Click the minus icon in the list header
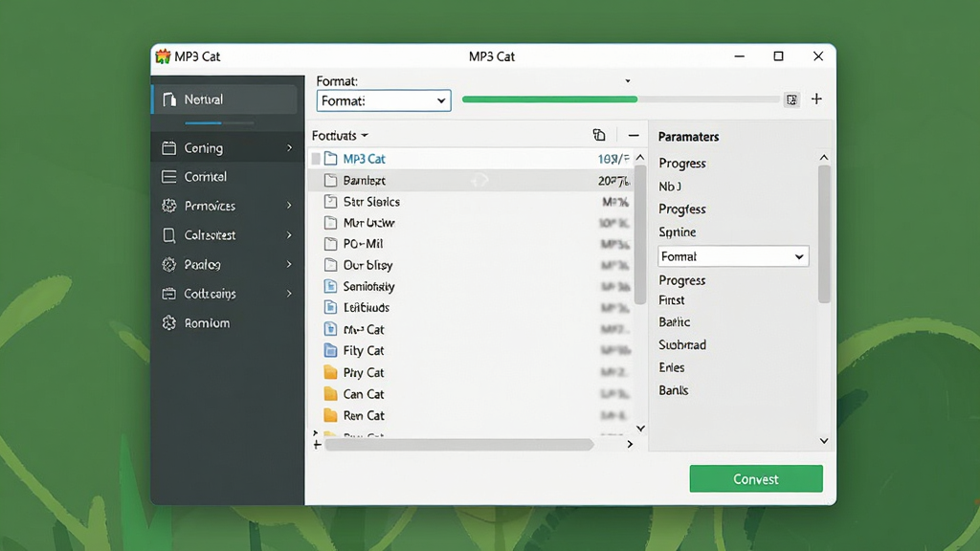 pyautogui.click(x=634, y=136)
